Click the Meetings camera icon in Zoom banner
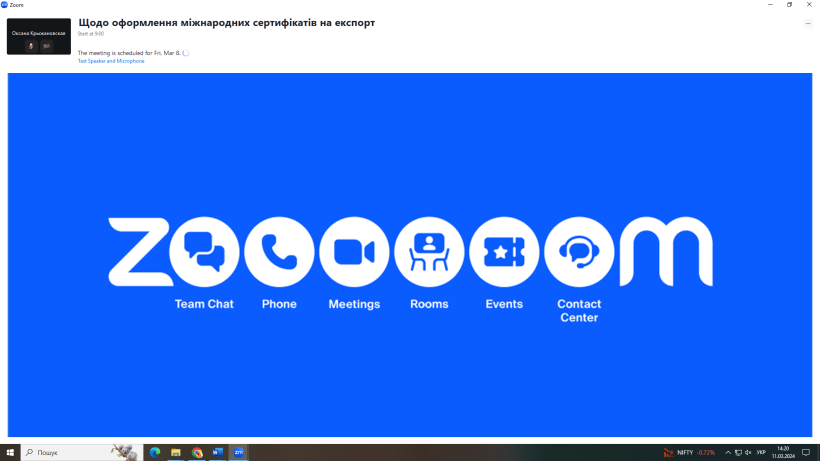This screenshot has width=820, height=461. 354,251
